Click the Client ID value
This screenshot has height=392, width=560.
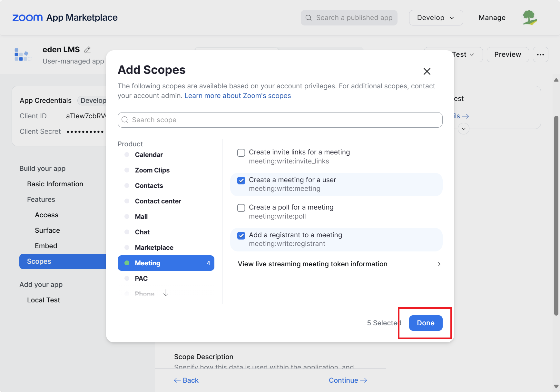(x=86, y=116)
